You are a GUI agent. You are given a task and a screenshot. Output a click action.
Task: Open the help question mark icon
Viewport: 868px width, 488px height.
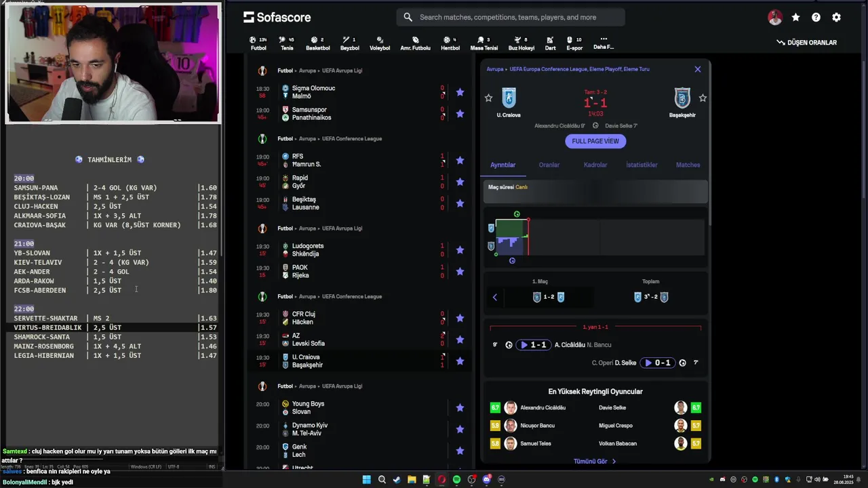tap(816, 18)
